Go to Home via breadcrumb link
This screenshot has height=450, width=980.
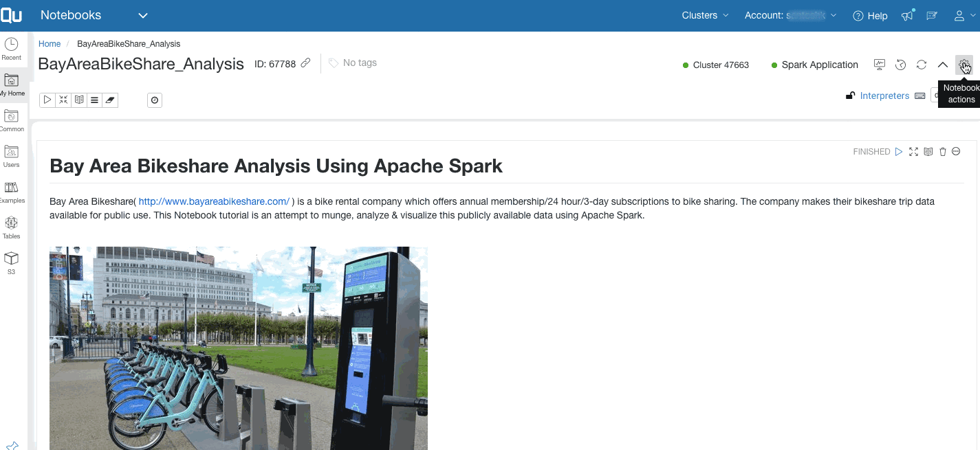pos(50,44)
